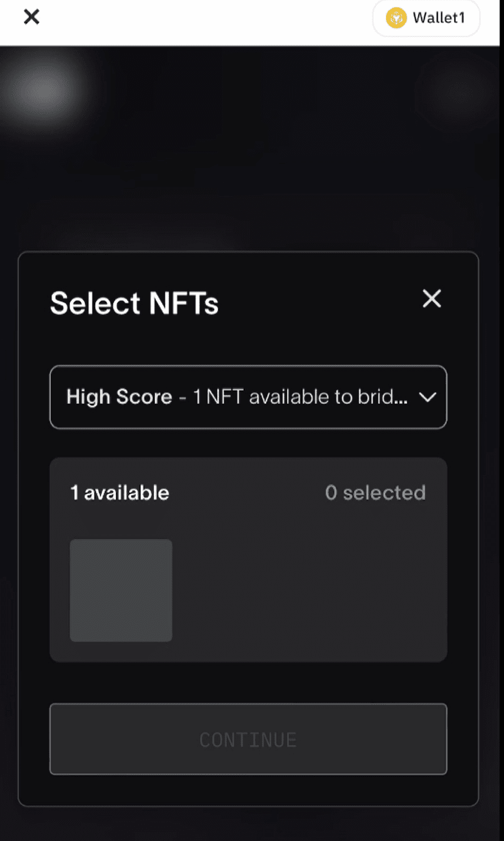Click the "0 selected" counter

375,493
